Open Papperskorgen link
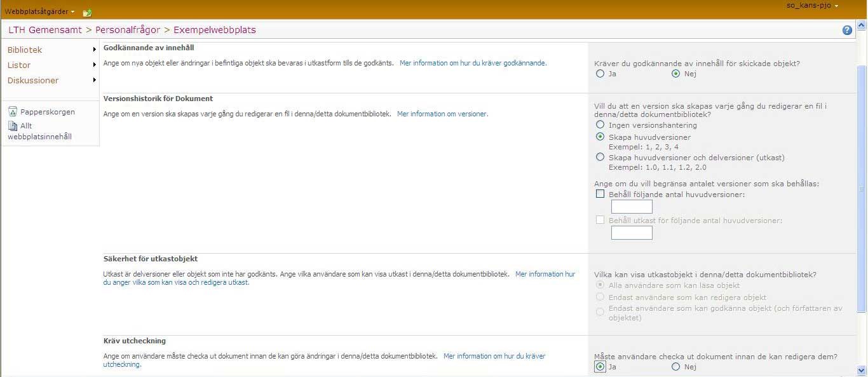This screenshot has width=868, height=377. (x=48, y=112)
